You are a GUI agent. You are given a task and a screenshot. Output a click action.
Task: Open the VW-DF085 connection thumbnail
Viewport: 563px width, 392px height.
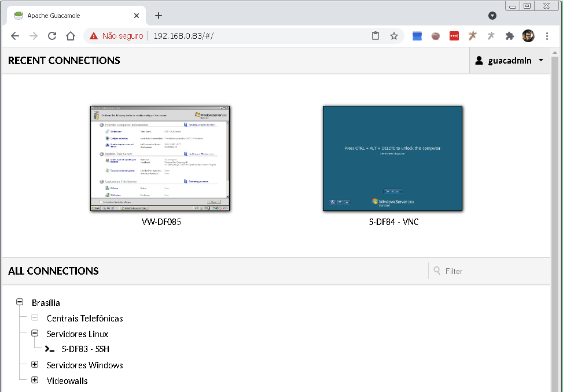coord(160,158)
